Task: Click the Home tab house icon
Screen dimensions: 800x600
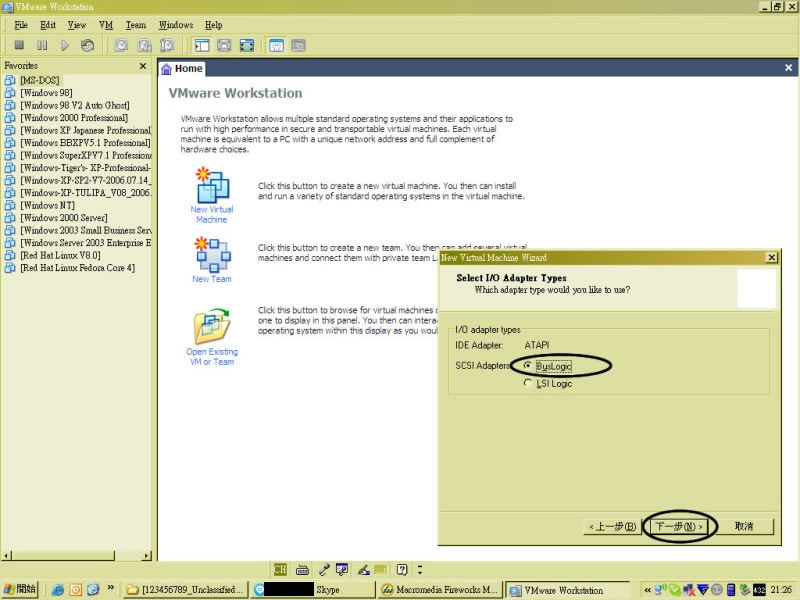Action: pos(166,69)
